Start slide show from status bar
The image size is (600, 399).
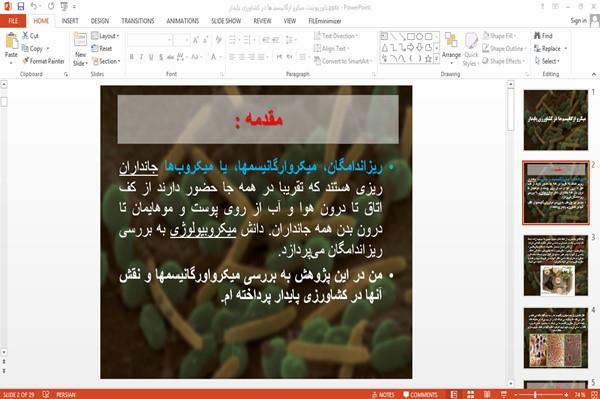point(504,394)
